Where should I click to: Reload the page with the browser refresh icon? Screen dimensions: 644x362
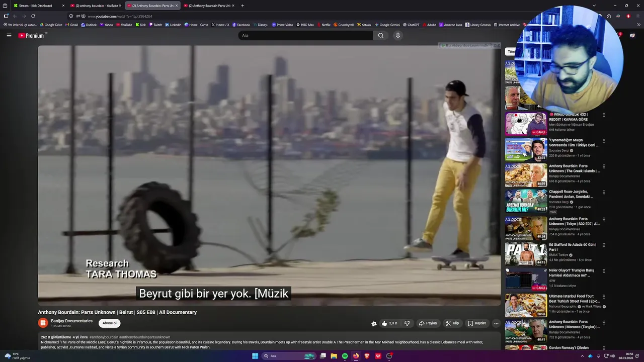point(32,16)
